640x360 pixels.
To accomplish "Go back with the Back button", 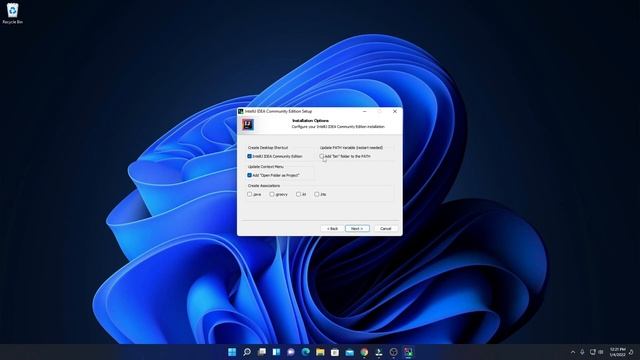I will click(x=332, y=229).
